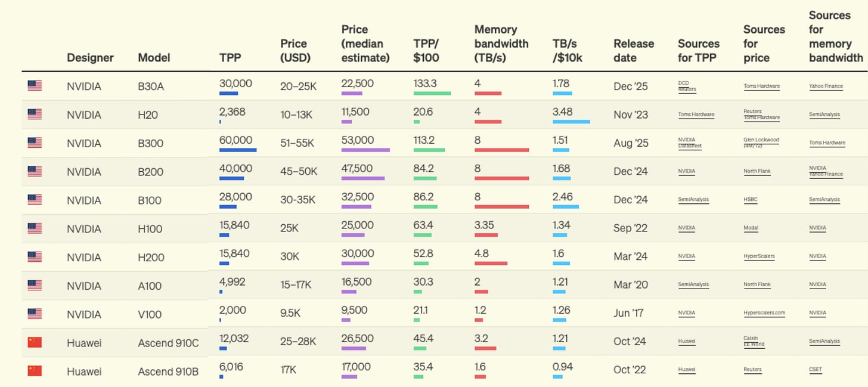Screen dimensions: 868x387
Task: Select the China flag in the Ascend 910B row
Action: pyautogui.click(x=35, y=371)
